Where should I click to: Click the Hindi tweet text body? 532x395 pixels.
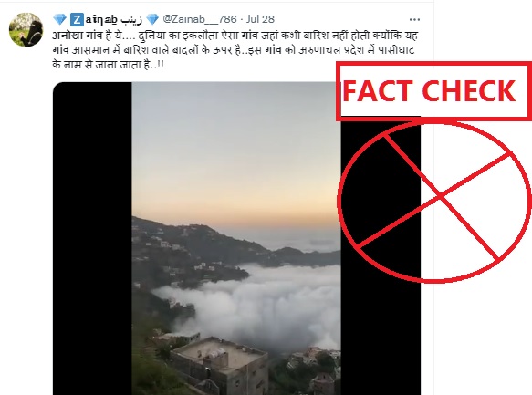point(235,50)
